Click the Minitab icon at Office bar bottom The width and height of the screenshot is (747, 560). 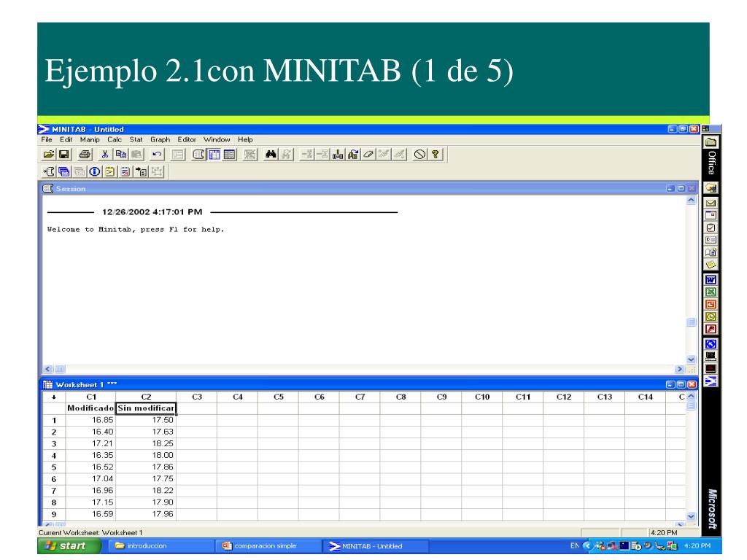tap(711, 381)
